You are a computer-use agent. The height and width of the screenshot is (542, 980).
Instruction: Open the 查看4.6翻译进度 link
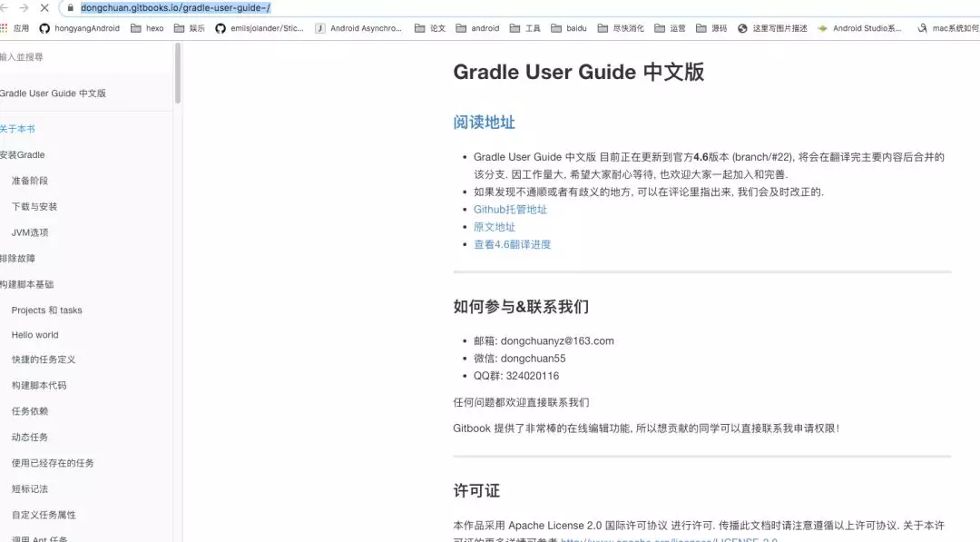pyautogui.click(x=513, y=244)
